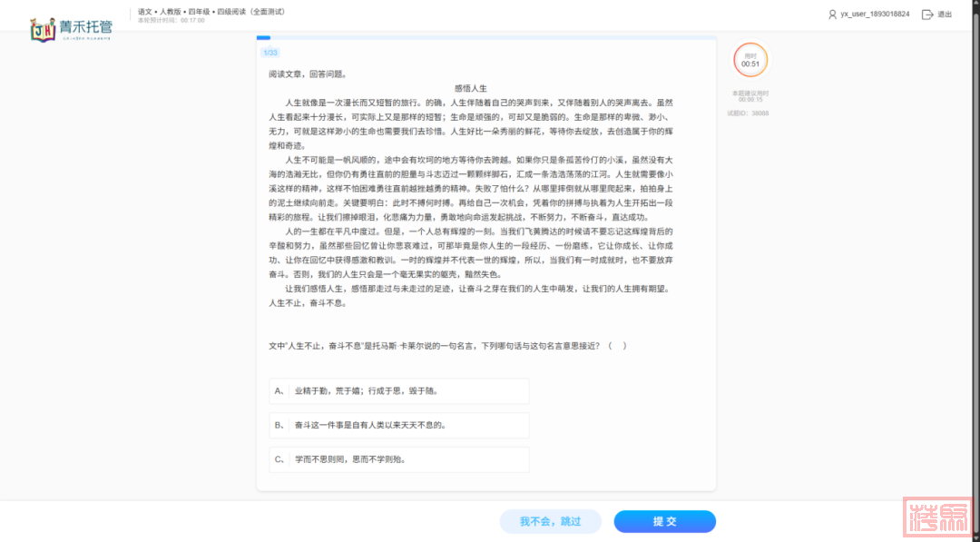Image resolution: width=980 pixels, height=542 pixels.
Task: Click the 菁禾托管 logo
Action: 72,29
